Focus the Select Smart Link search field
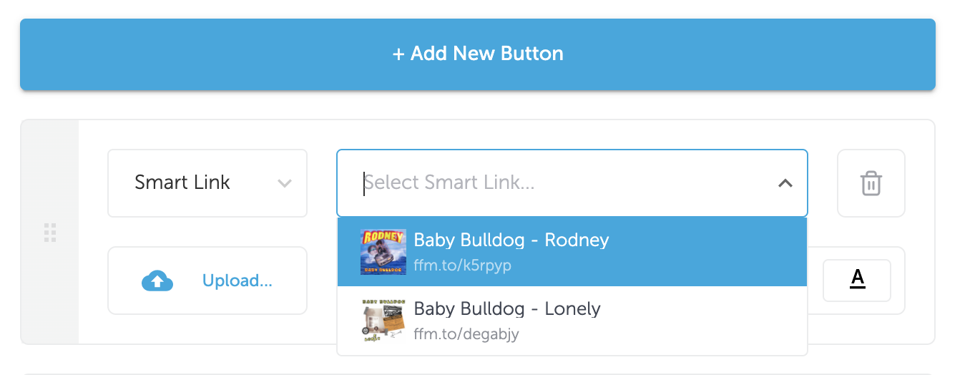Image resolution: width=980 pixels, height=375 pixels. tap(572, 183)
